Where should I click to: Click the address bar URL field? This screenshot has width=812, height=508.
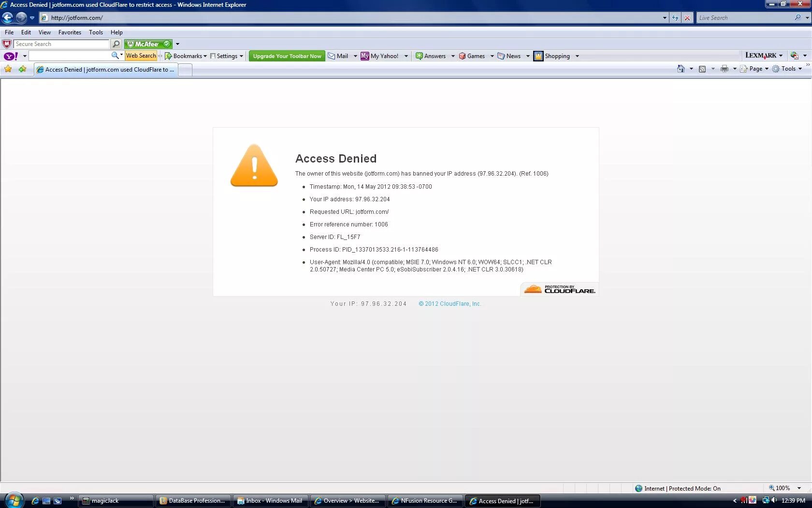[x=350, y=18]
